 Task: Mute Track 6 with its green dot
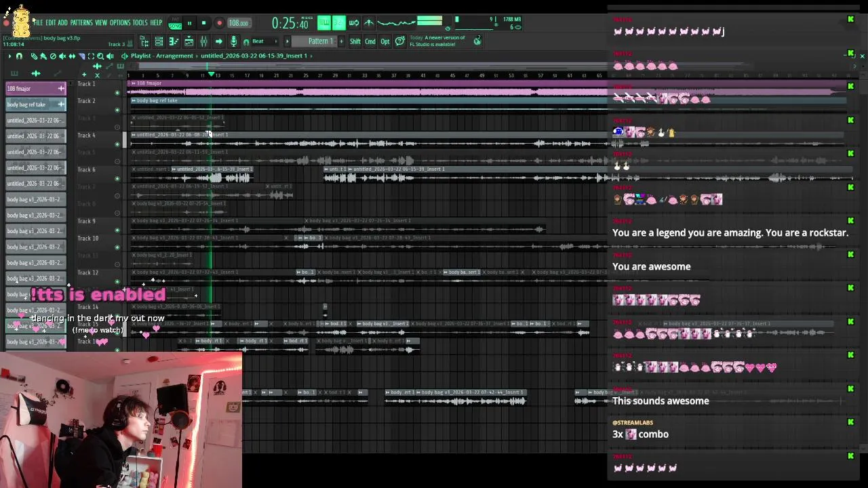(117, 179)
